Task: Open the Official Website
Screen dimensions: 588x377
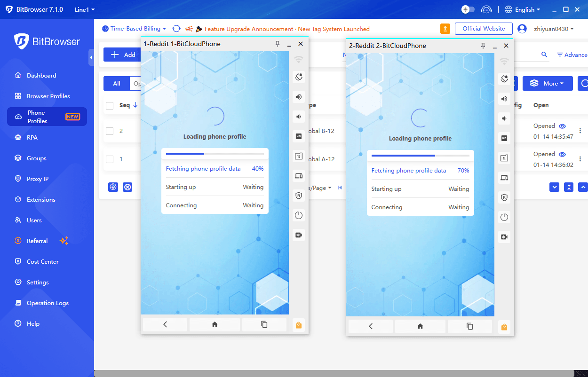Action: tap(484, 28)
